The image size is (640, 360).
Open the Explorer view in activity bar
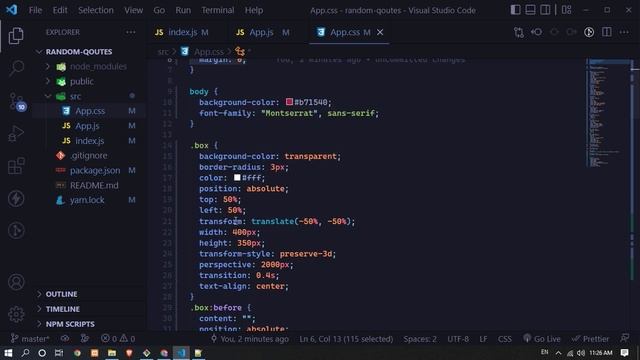tap(16, 36)
